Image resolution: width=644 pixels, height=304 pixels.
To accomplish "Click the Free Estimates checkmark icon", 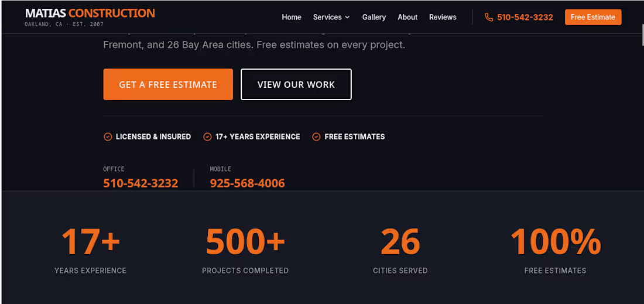I will click(316, 137).
